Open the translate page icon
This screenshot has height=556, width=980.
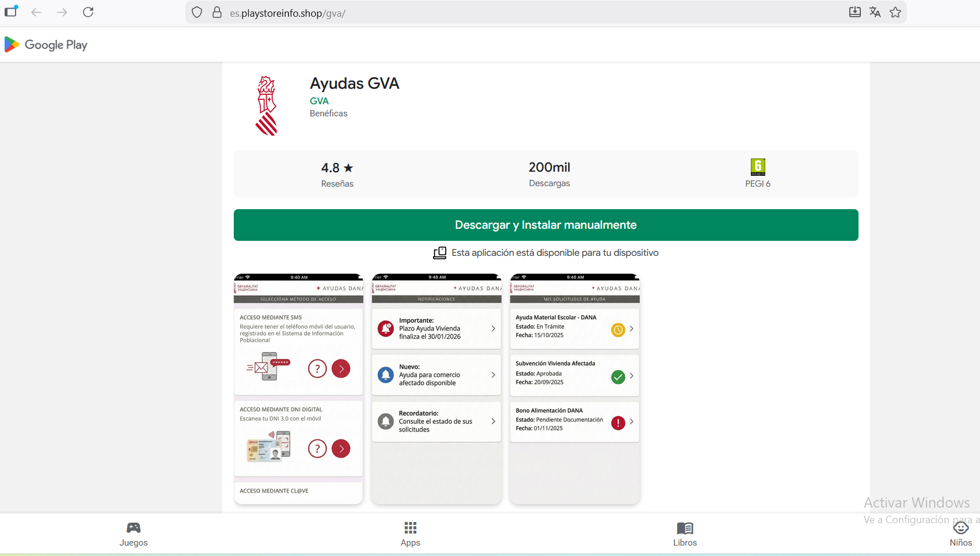point(875,12)
